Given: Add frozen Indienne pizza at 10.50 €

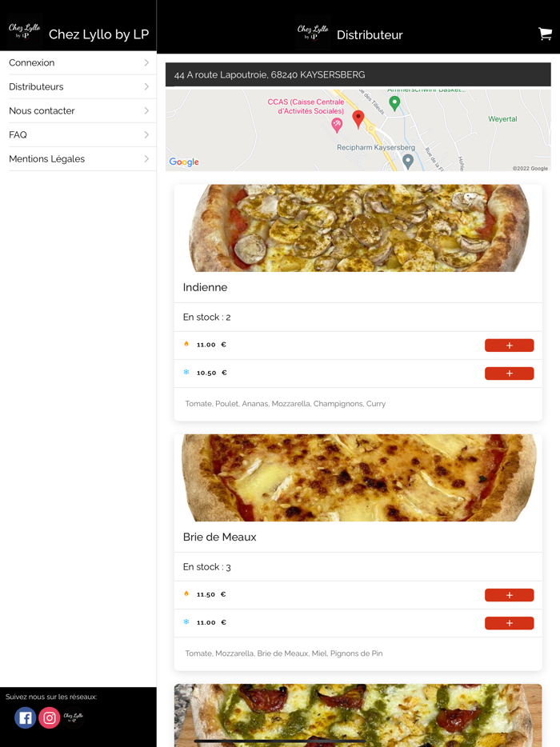Looking at the screenshot, I should click(509, 373).
